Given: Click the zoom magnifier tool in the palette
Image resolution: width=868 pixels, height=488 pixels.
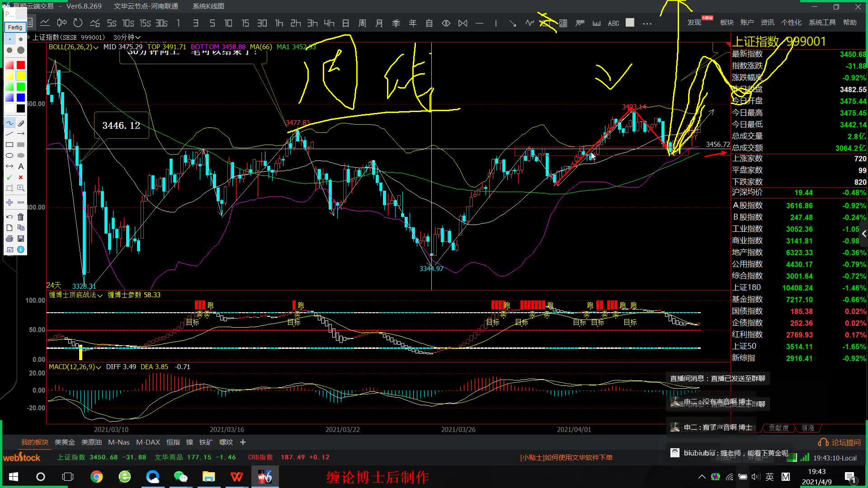Looking at the screenshot, I should [21, 188].
